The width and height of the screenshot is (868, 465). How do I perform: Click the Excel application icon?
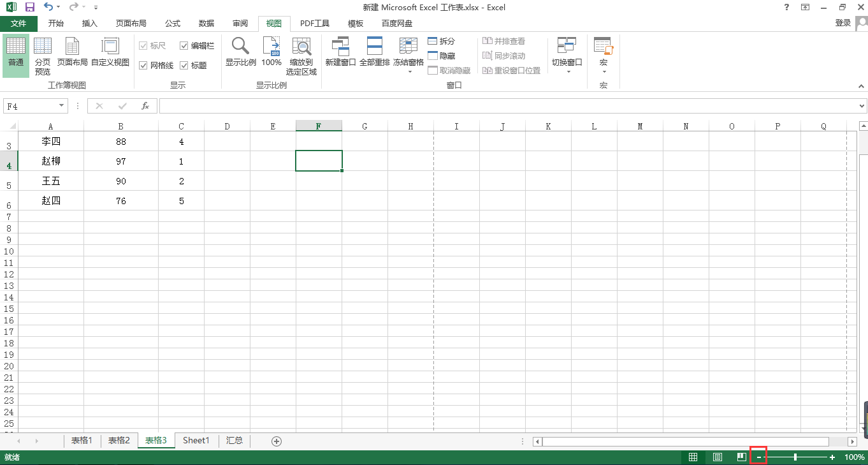point(11,8)
